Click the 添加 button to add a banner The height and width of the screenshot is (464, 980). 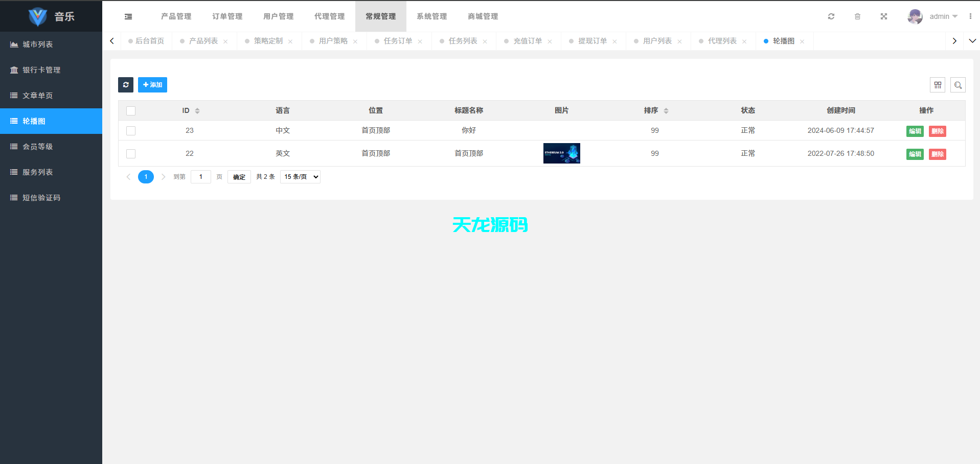152,85
